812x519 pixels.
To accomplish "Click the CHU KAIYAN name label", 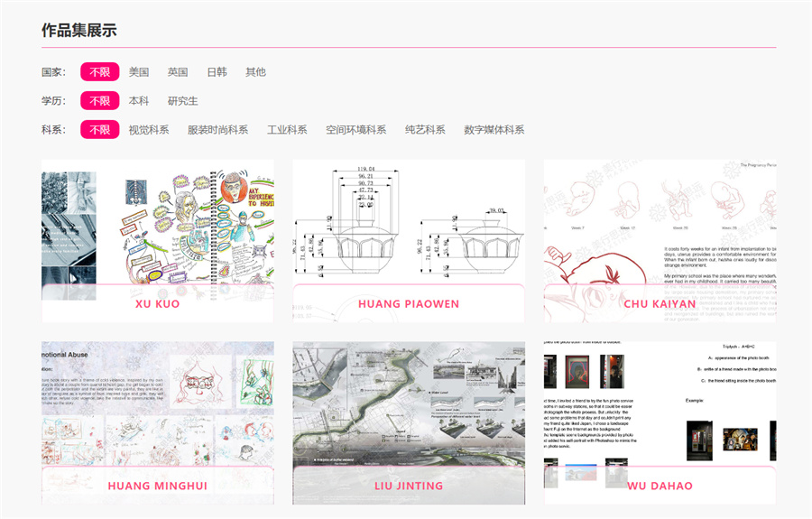I will pos(660,304).
